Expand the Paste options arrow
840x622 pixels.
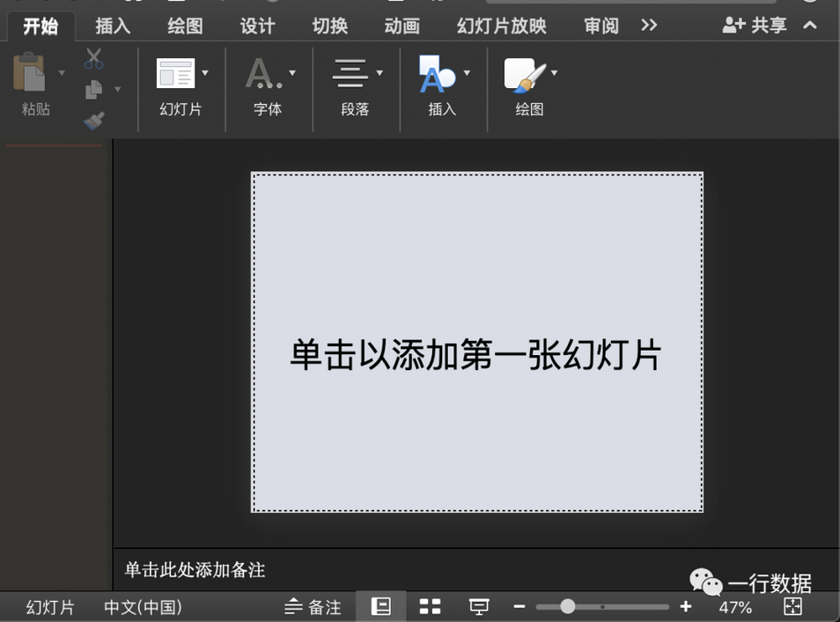[x=62, y=72]
